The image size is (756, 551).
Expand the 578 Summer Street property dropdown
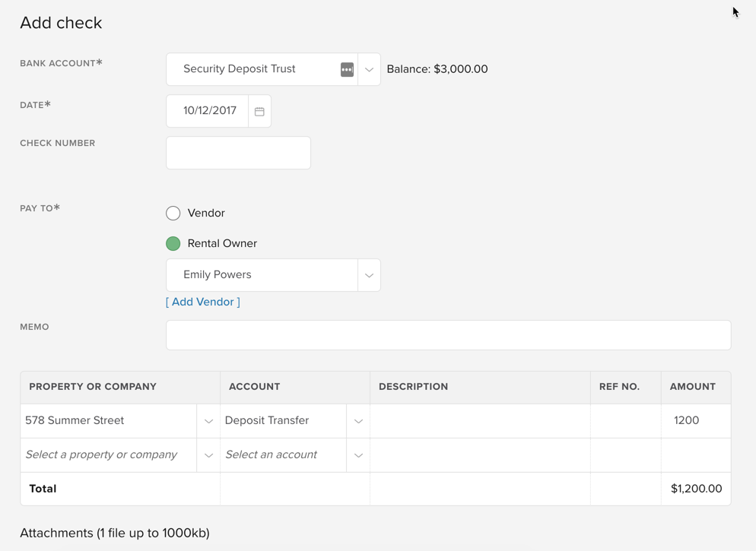click(x=208, y=421)
